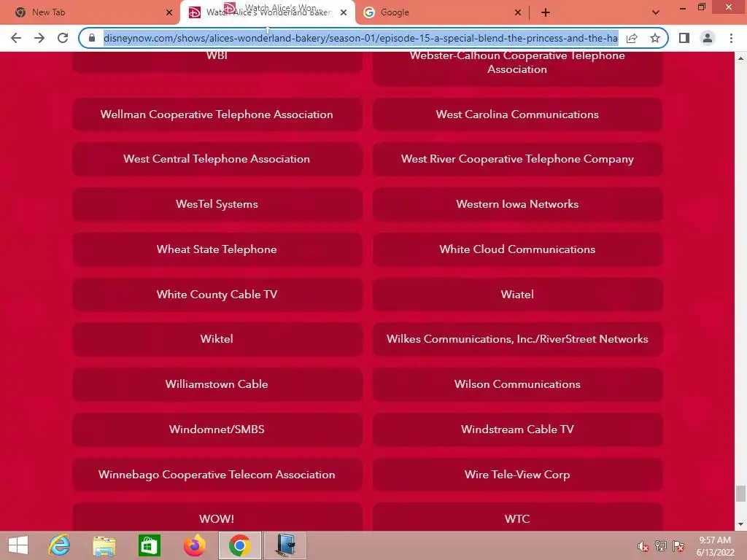Click the page scrollbar thumb

(740, 494)
